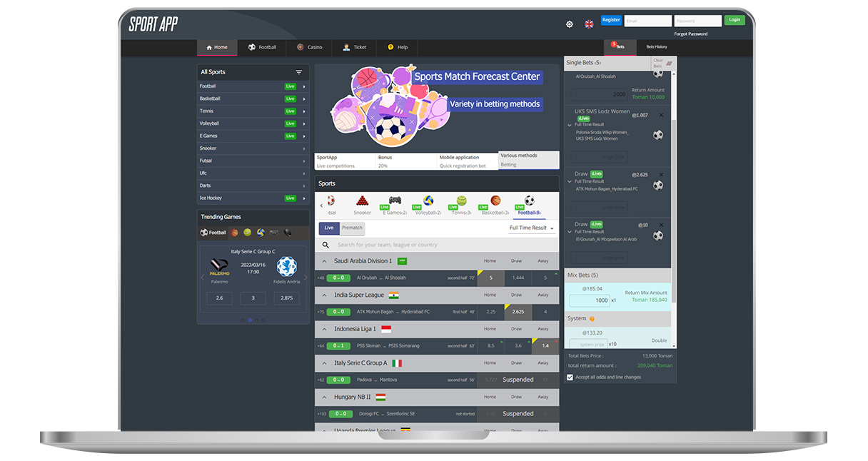Click the basketball icon in Trending Games
Image resolution: width=868 pixels, height=461 pixels.
click(x=234, y=233)
